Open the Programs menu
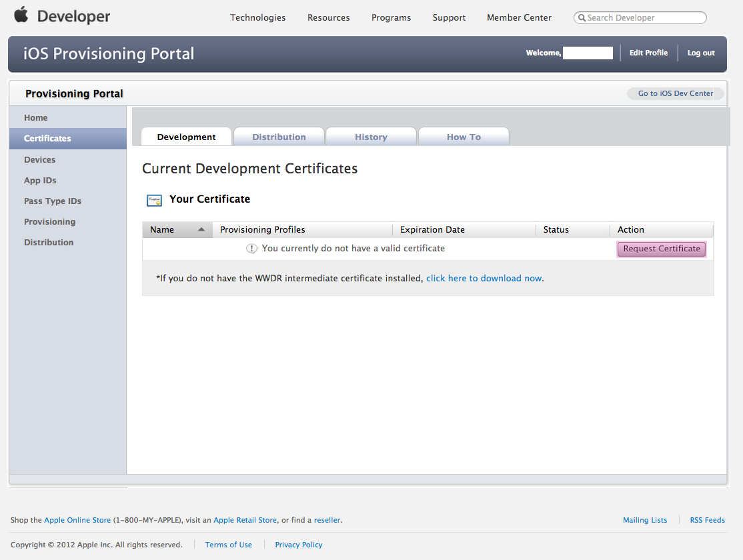743x560 pixels. coord(391,17)
